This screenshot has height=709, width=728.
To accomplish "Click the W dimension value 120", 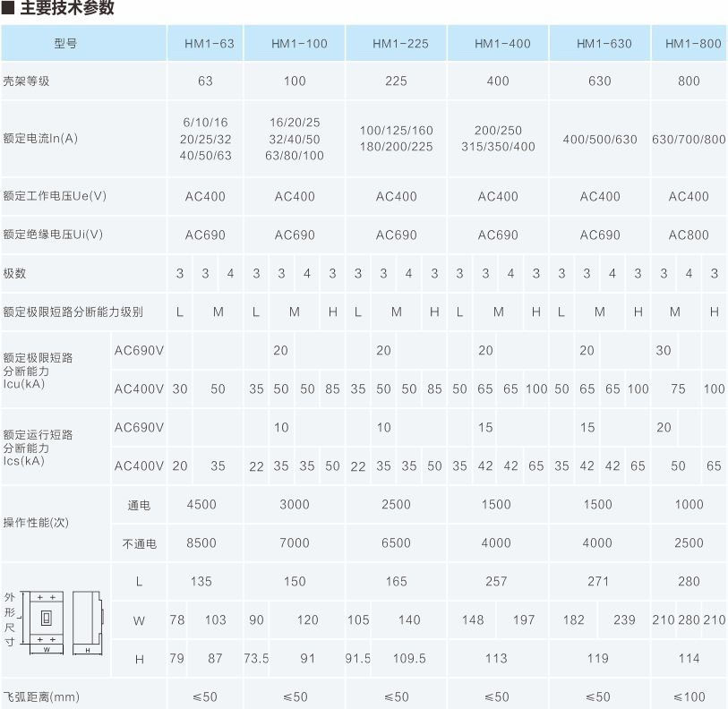I will 307,619.
